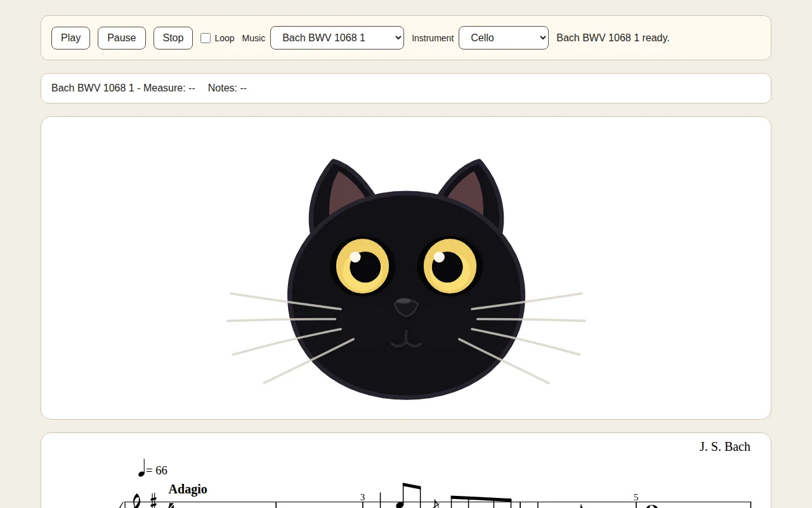Click the "Music" label
Screen dimensions: 812x508
[x=254, y=38]
